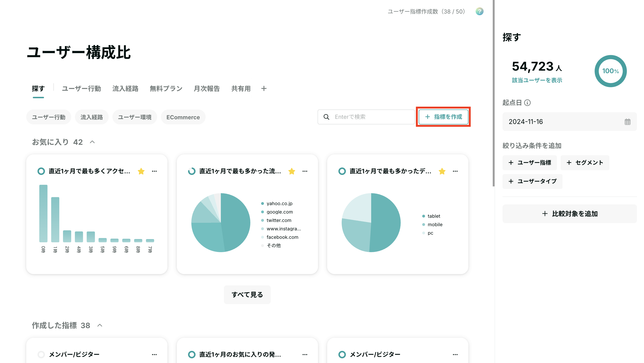The width and height of the screenshot is (644, 363).
Task: Open the 月次報告 tab
Action: (207, 89)
